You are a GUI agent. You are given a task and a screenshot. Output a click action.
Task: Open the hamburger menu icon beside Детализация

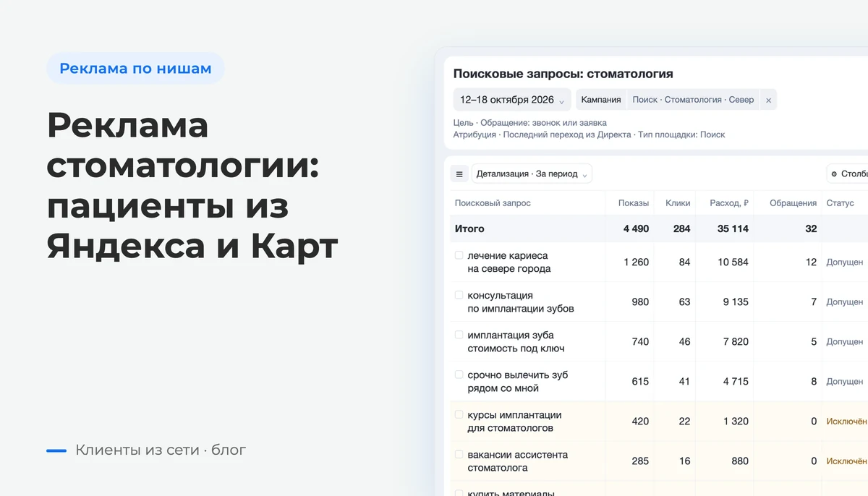coord(459,174)
